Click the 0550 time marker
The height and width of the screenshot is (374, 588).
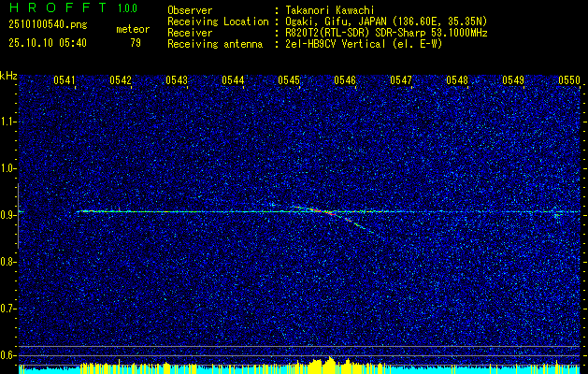(569, 79)
